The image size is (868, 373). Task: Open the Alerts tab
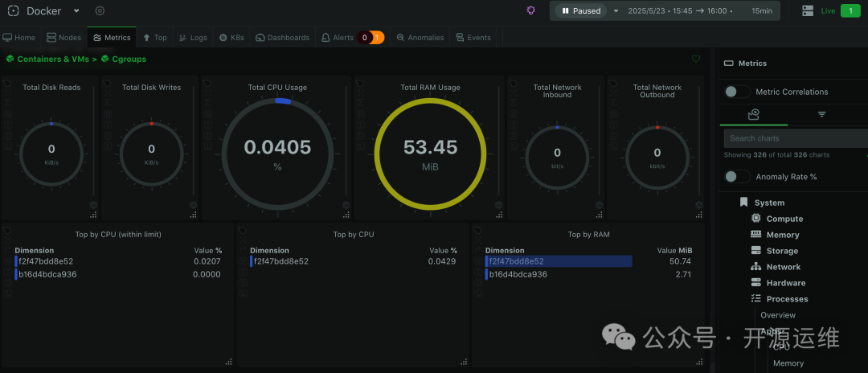click(338, 38)
